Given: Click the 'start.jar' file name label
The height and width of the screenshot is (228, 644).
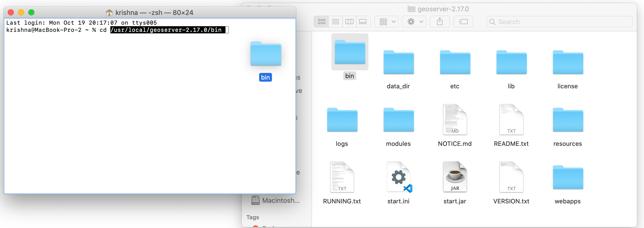Looking at the screenshot, I should 455,201.
